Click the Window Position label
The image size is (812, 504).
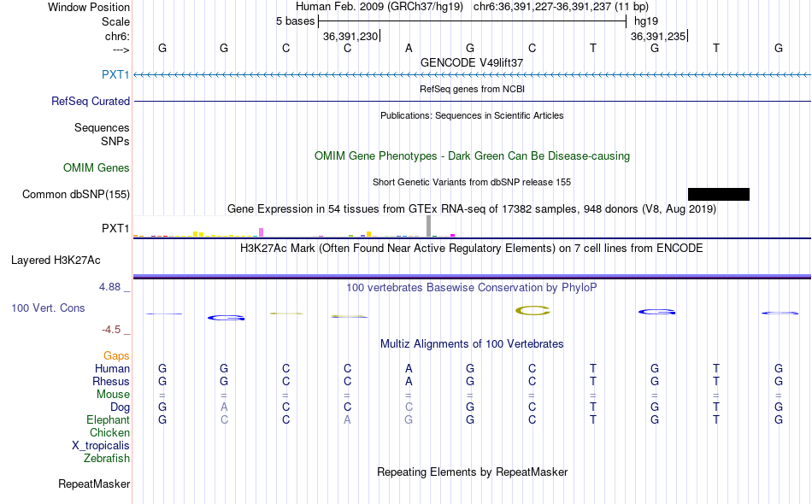[89, 7]
